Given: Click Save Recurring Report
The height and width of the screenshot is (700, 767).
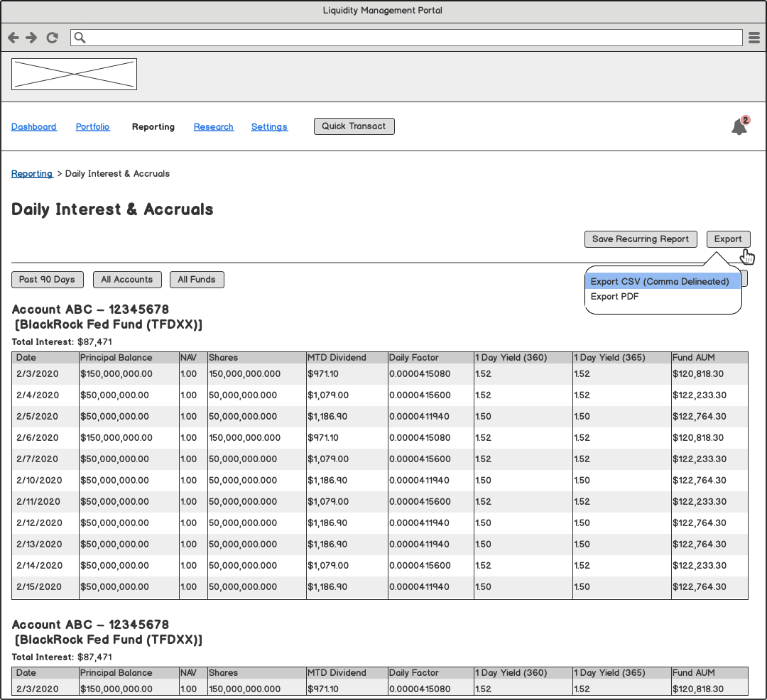Looking at the screenshot, I should point(641,239).
